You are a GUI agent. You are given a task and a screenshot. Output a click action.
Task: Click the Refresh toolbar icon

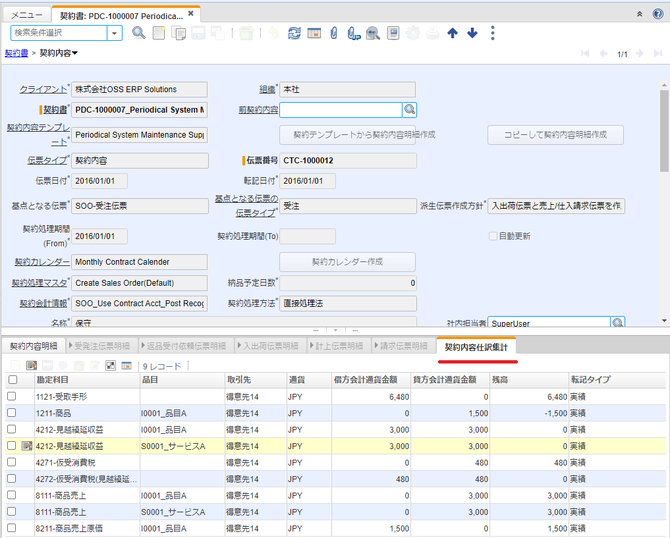(294, 33)
